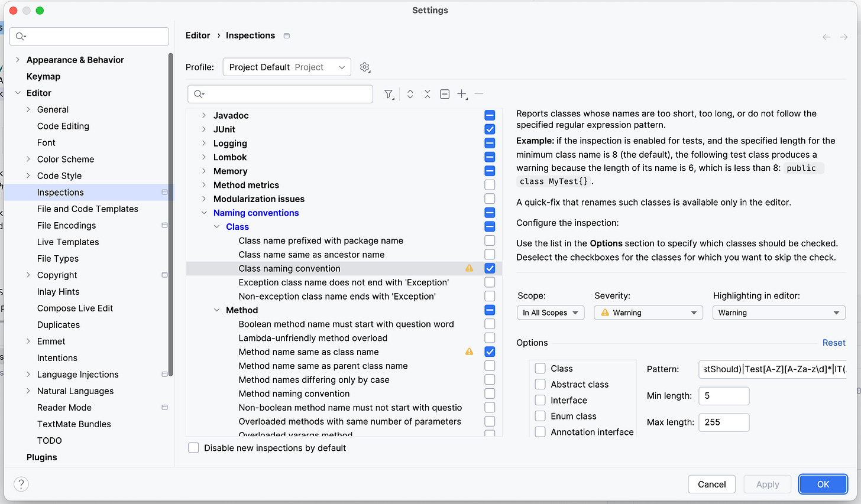Select Lambda-unfriendly method overload row

click(313, 338)
